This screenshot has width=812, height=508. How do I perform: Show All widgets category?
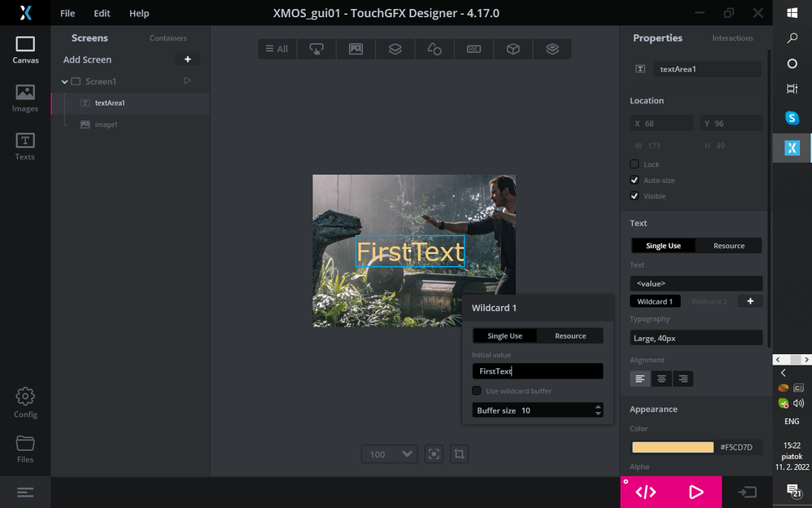[x=277, y=49]
